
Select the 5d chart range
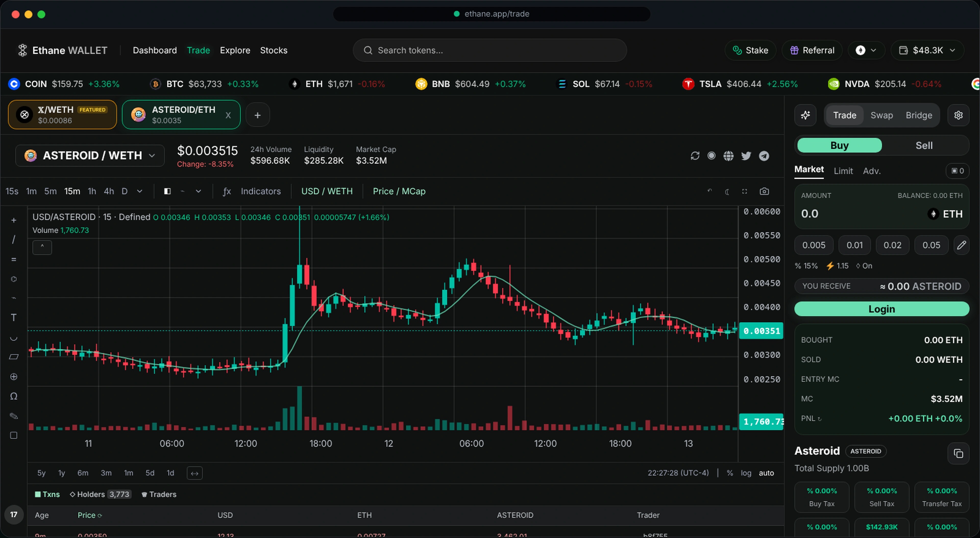click(x=150, y=473)
